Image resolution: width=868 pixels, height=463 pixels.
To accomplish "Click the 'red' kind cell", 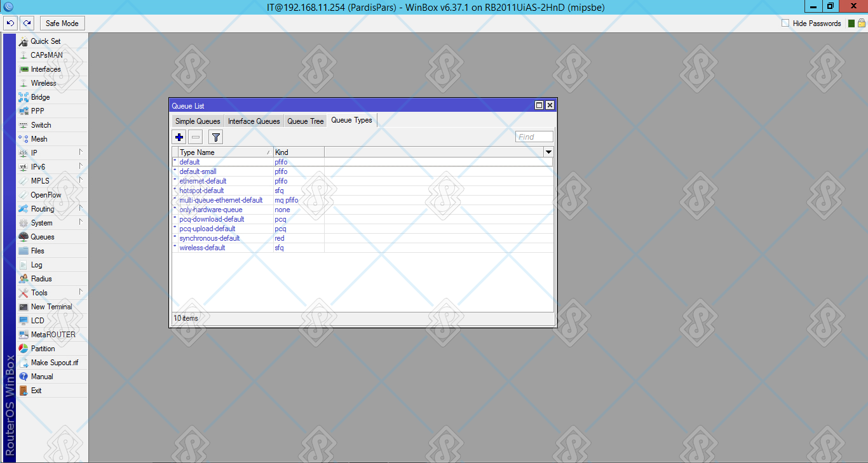I will pos(299,238).
